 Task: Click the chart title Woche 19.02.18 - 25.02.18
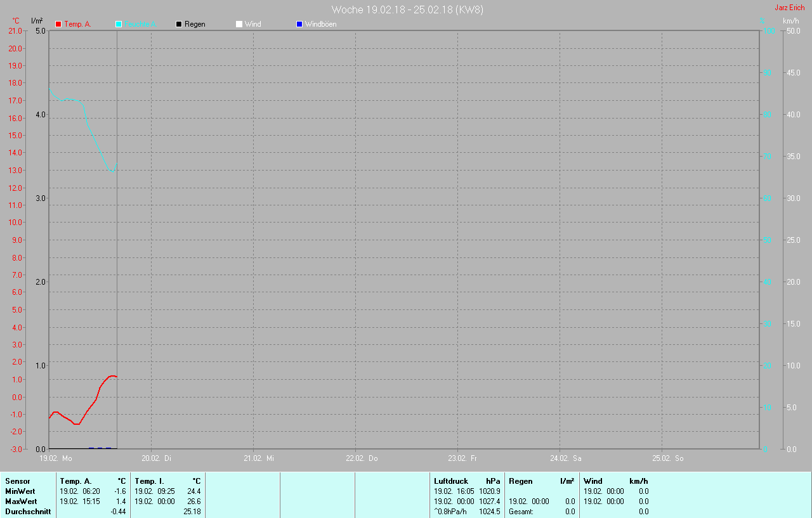408,10
